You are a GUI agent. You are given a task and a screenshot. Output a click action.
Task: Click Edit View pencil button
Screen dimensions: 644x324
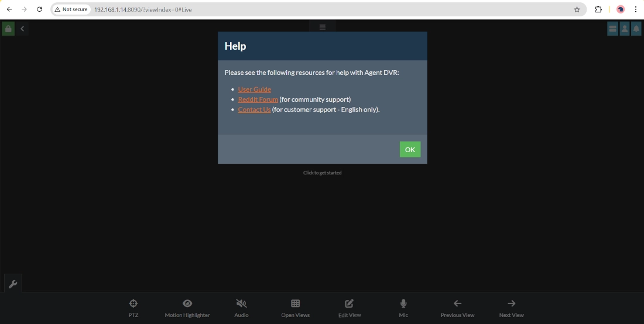click(350, 308)
